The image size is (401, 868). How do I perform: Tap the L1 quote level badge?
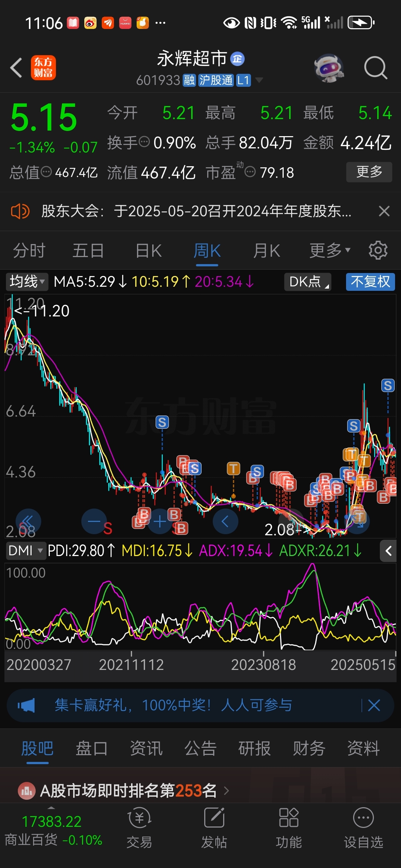point(244,80)
